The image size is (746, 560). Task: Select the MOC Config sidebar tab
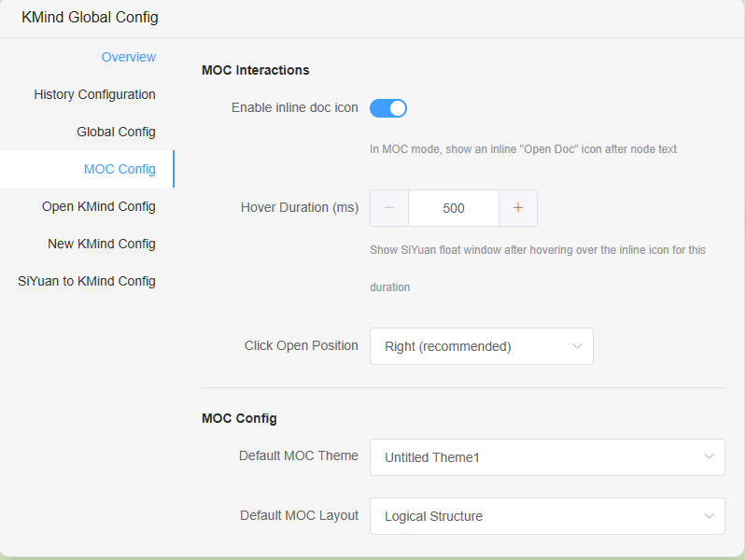[120, 169]
